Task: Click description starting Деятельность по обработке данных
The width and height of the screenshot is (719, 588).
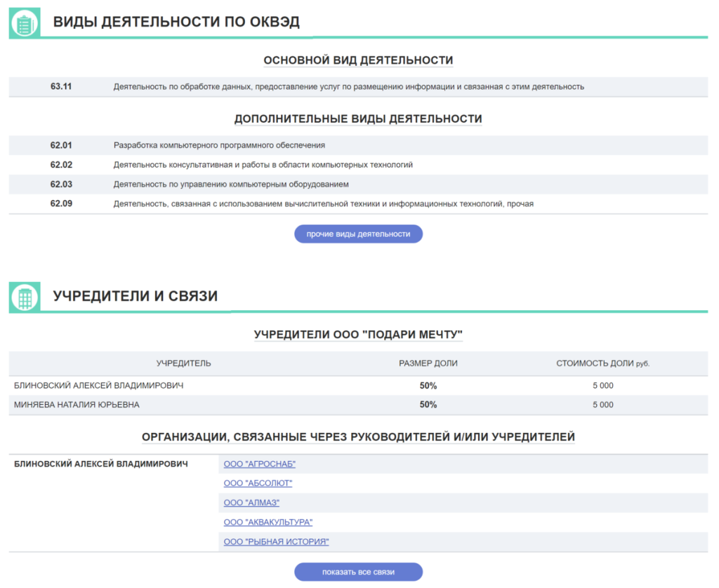Action: click(349, 86)
